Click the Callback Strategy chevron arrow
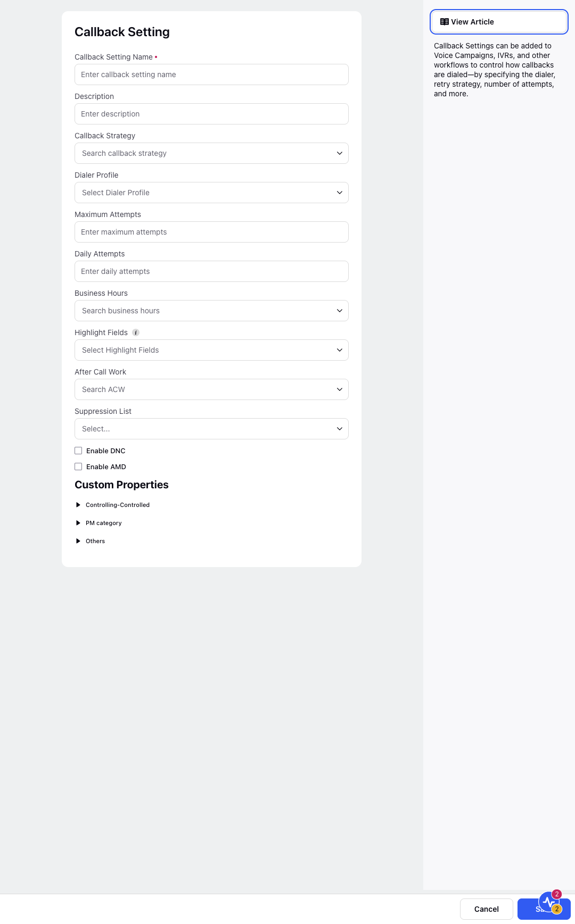This screenshot has height=924, width=575. click(x=339, y=153)
